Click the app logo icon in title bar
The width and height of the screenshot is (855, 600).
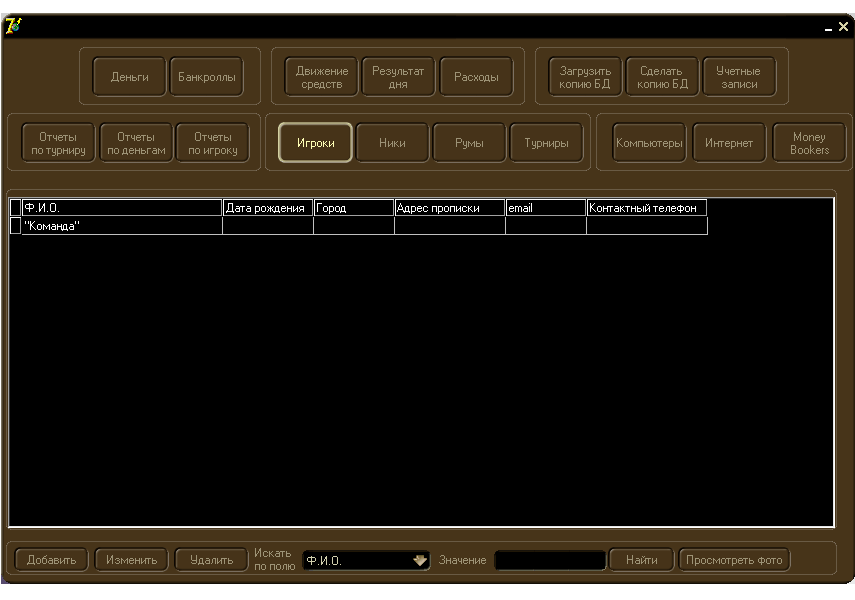(12, 26)
